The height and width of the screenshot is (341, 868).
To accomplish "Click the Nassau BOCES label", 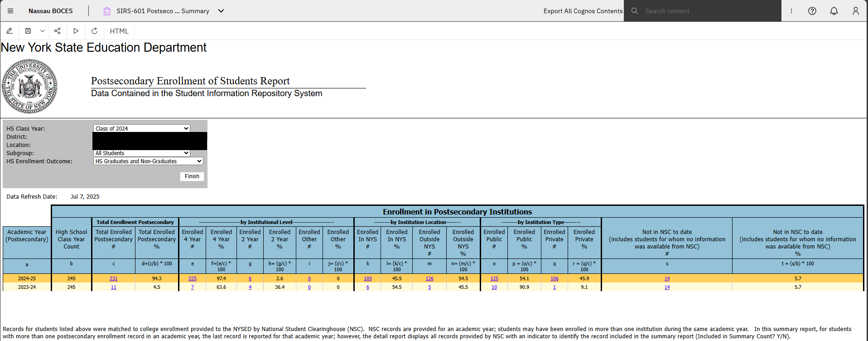I will [51, 11].
